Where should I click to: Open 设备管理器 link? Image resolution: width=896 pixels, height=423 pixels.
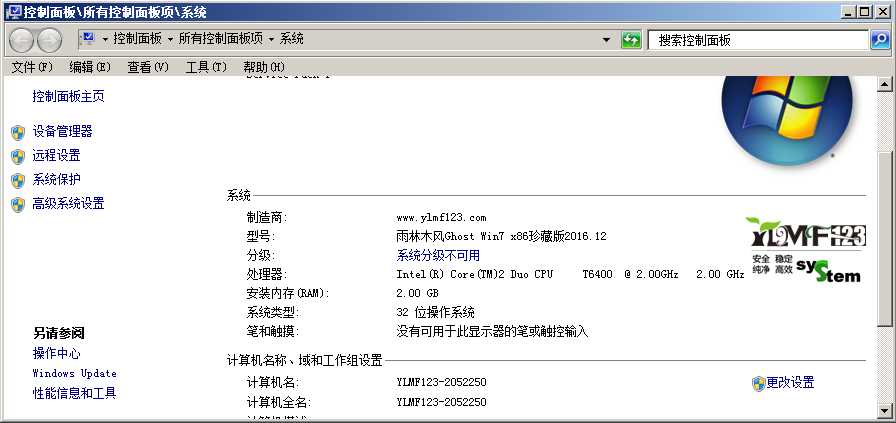[x=62, y=131]
